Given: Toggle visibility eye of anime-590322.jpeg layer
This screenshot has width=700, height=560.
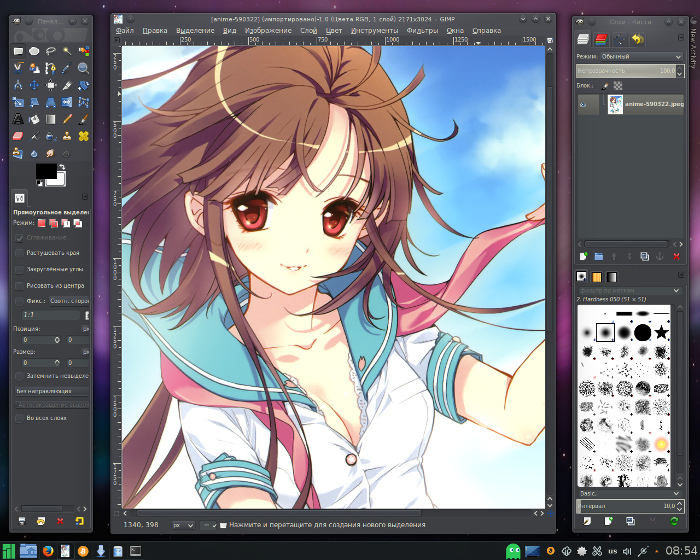Looking at the screenshot, I should coord(583,105).
